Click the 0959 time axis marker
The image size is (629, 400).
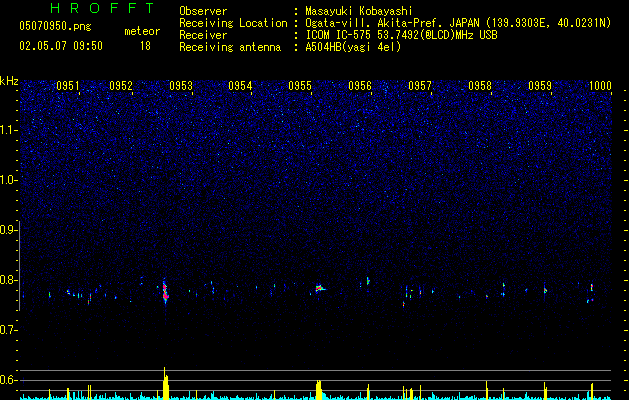pos(540,86)
